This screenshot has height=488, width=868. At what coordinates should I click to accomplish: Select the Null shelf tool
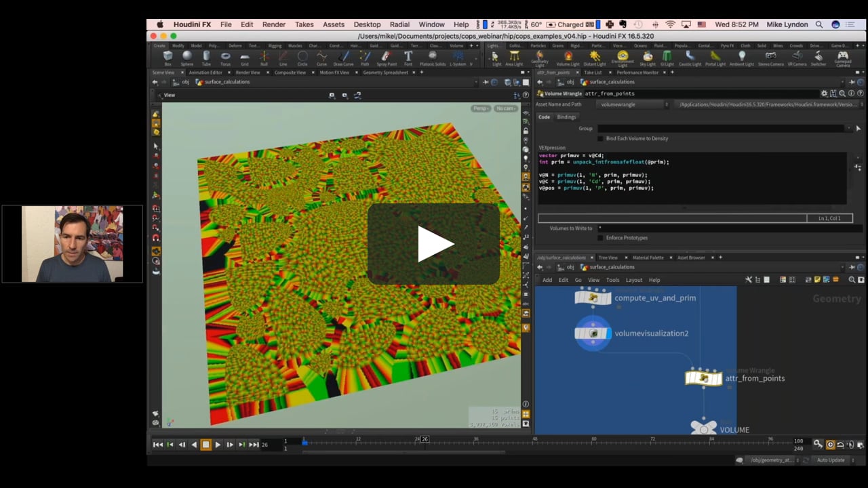(264, 58)
